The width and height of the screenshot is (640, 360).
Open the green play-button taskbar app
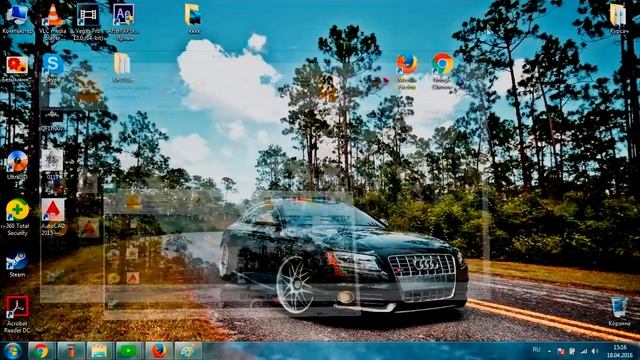[128, 351]
